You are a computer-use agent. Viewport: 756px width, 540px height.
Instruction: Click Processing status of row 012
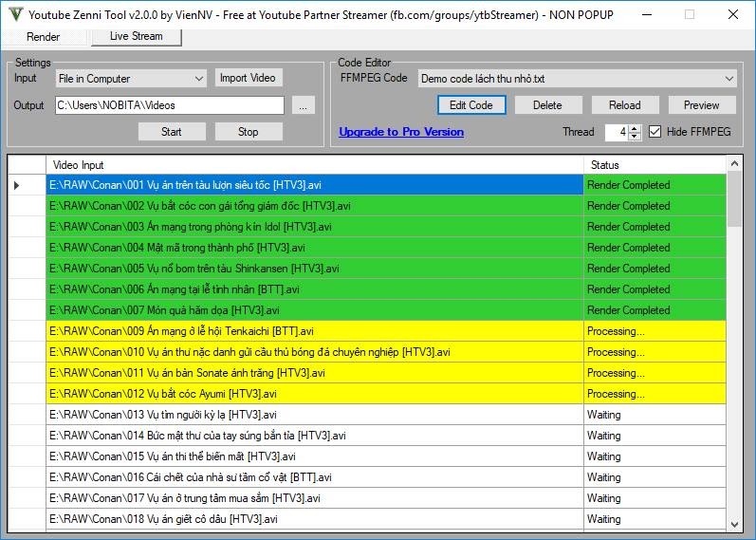pyautogui.click(x=655, y=394)
